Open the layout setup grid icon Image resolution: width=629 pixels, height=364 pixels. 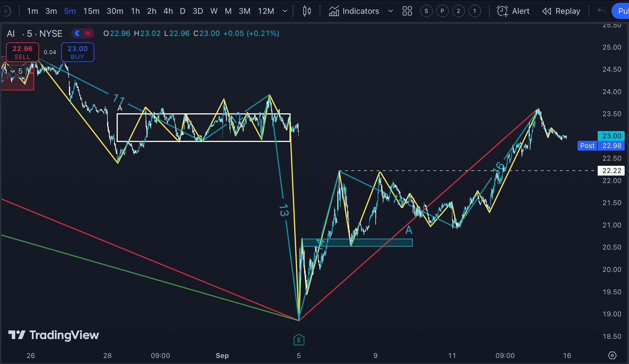coord(407,11)
